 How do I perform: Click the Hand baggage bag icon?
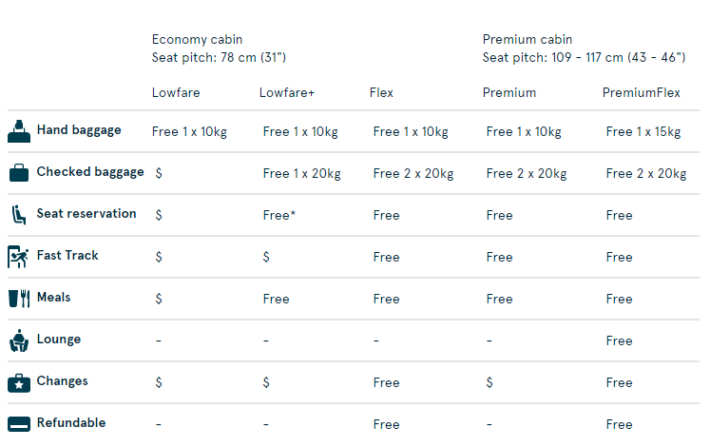[x=19, y=131]
